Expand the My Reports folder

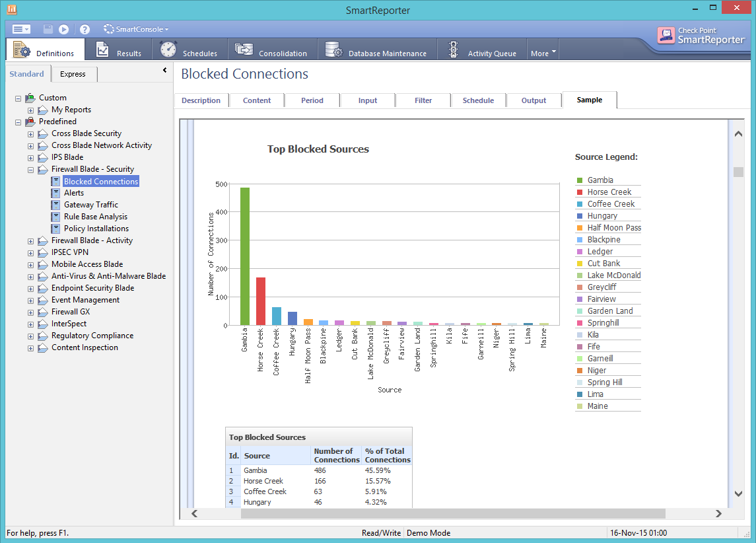click(31, 110)
